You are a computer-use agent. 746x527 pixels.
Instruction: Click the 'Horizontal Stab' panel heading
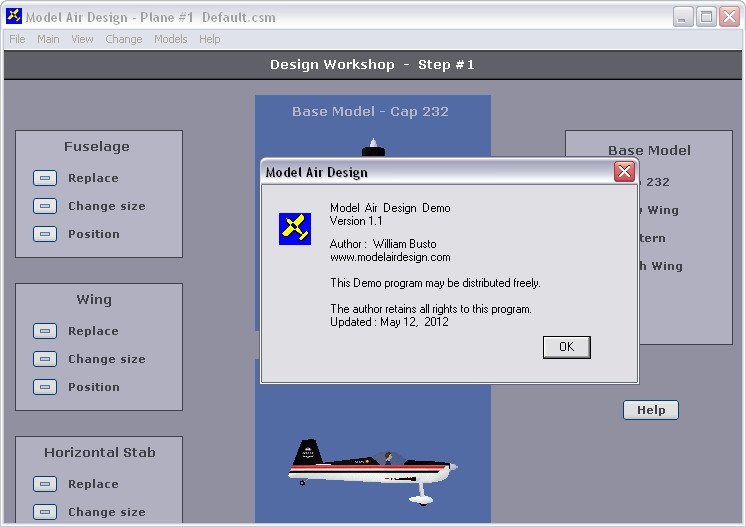(x=100, y=452)
